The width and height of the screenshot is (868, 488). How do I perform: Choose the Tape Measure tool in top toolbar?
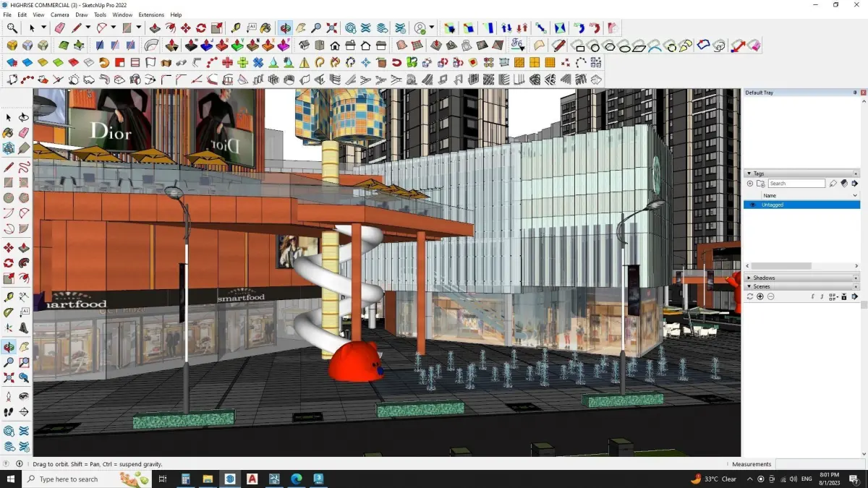tap(236, 28)
